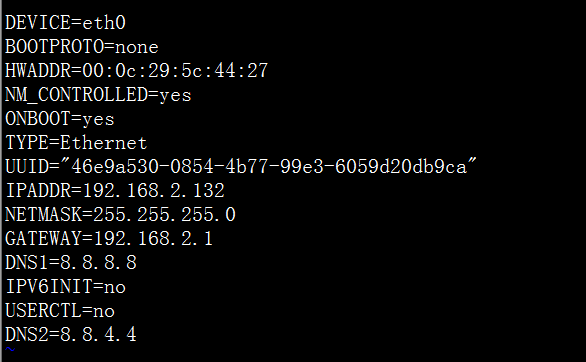Click the word eth0 in DEVICE line
Screen dimensions: 586x362
point(104,23)
